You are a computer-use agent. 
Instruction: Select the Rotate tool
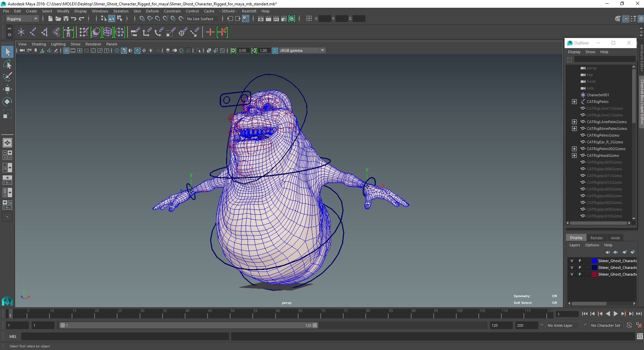coord(7,102)
